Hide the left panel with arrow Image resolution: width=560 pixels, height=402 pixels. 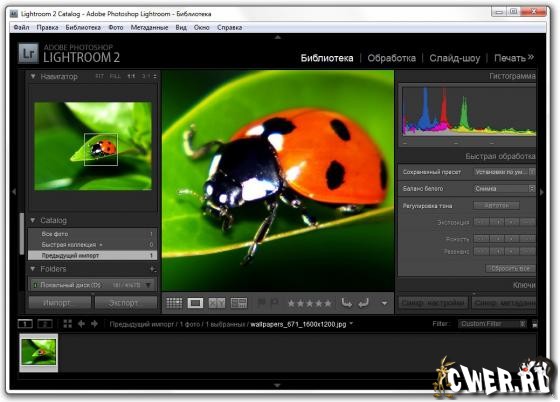(x=14, y=192)
